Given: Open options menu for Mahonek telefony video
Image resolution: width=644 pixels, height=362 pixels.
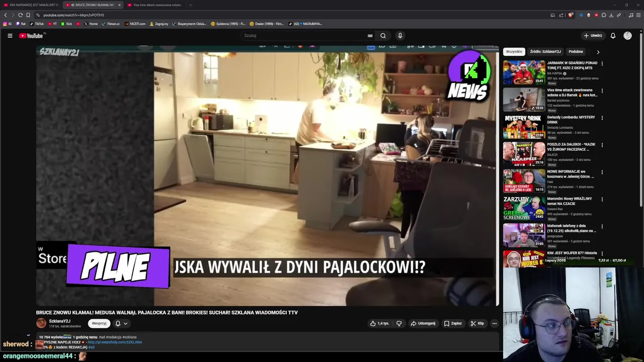Looking at the screenshot, I should point(602,227).
